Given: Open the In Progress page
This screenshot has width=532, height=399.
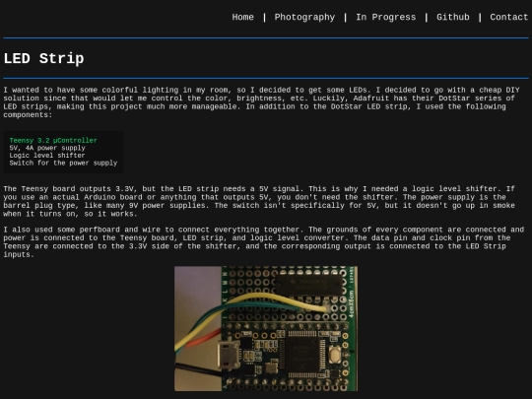Looking at the screenshot, I should 385,17.
